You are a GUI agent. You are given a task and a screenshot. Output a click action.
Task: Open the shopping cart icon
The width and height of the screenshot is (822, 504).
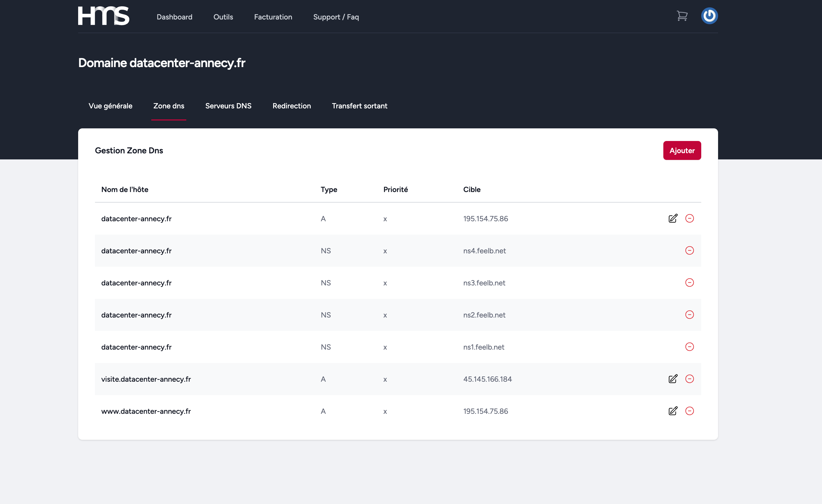point(682,16)
